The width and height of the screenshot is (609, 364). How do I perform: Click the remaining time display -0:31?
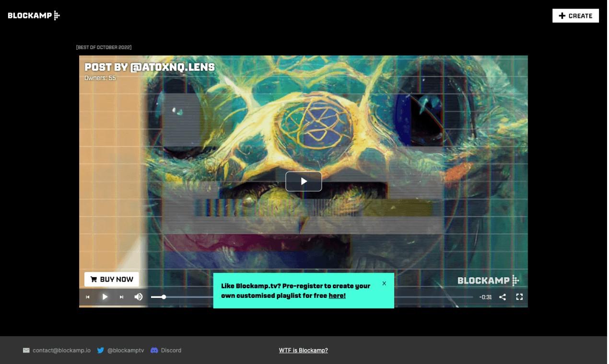tap(485, 297)
